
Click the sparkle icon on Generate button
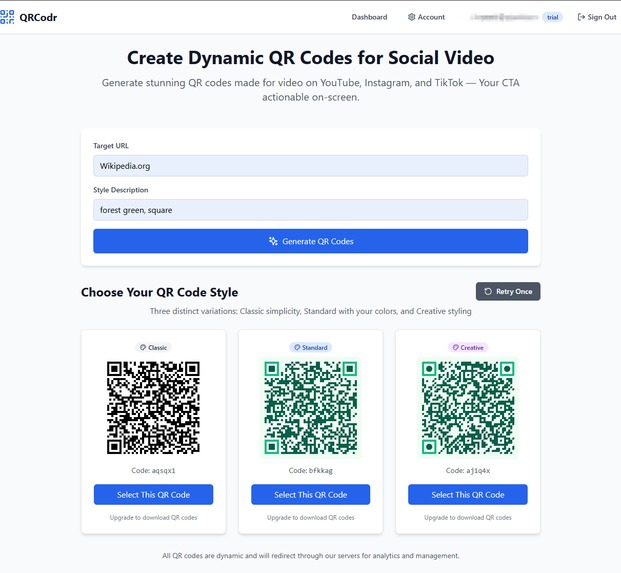[x=273, y=241]
